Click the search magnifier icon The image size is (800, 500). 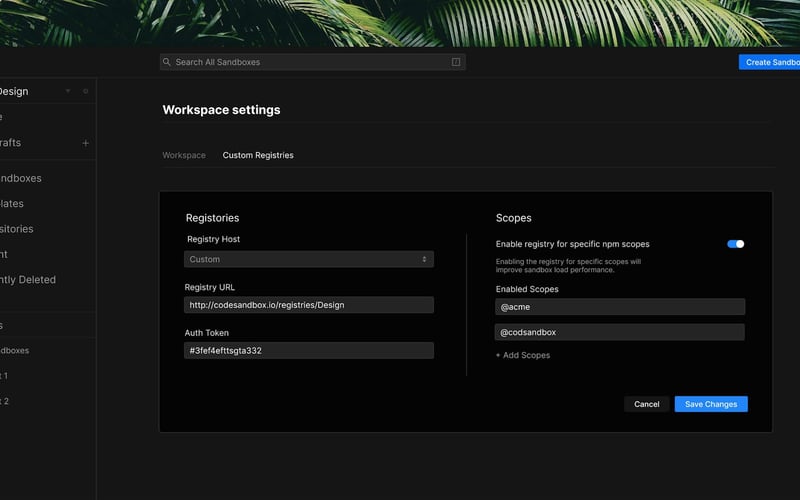coord(167,62)
